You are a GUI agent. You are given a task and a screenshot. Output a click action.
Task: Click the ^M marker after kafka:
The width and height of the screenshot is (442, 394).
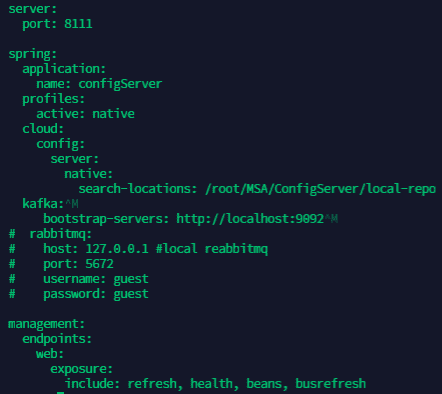[72, 204]
